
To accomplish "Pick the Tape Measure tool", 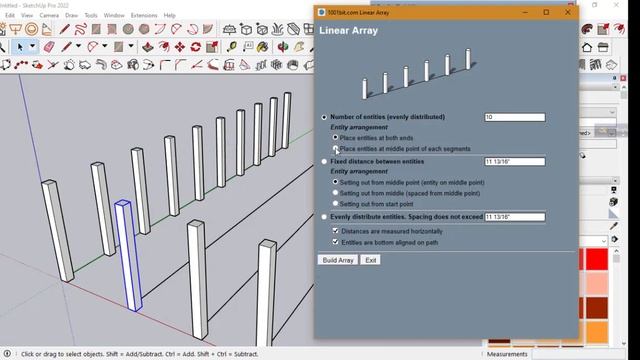I will (x=232, y=47).
